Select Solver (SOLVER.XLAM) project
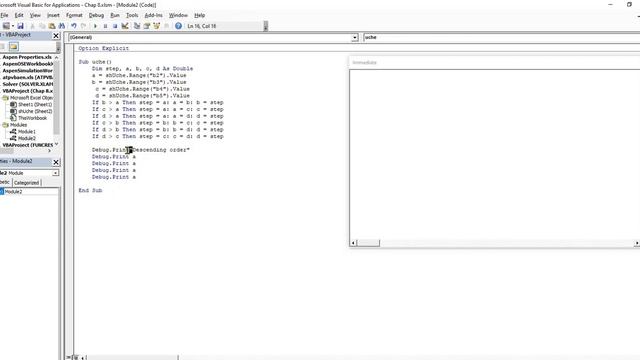This screenshot has height=360, width=640. coord(27,84)
